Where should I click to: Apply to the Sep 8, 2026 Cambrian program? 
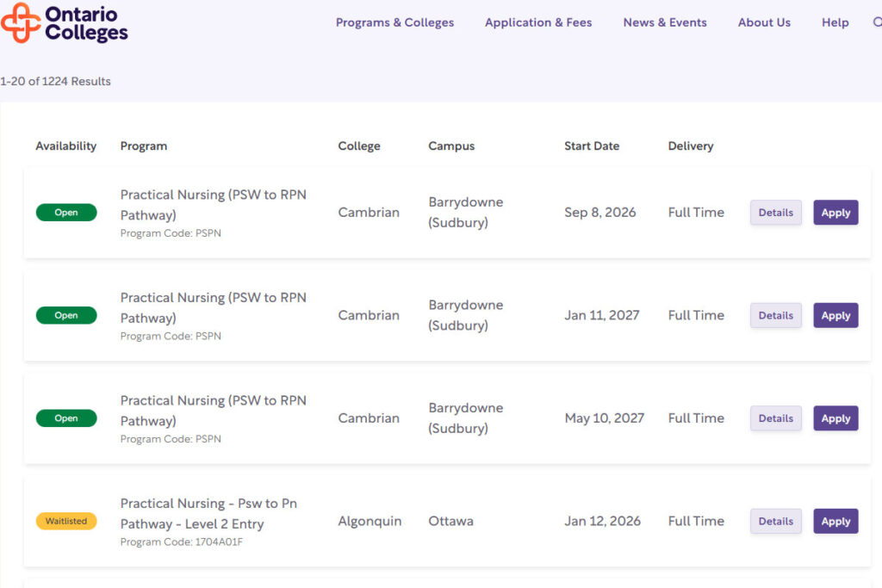pyautogui.click(x=835, y=212)
